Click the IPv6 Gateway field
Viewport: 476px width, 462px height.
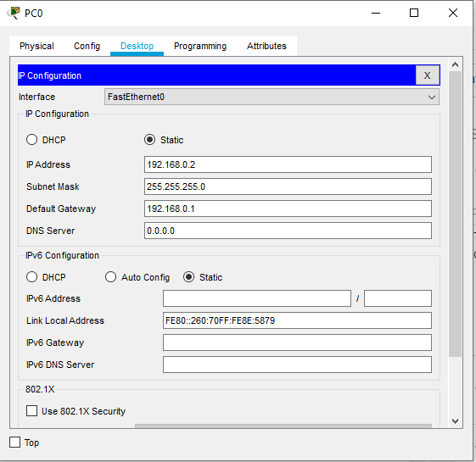point(297,342)
